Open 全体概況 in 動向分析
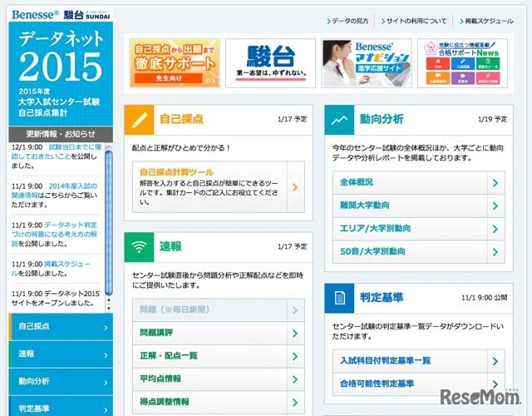This screenshot has height=416, width=532. (x=419, y=183)
